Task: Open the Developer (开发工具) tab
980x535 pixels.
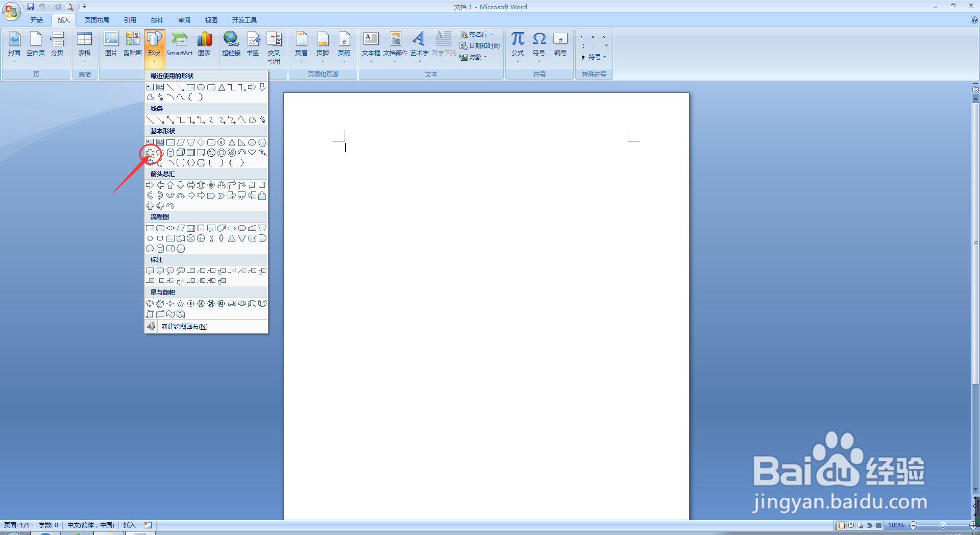Action: pos(244,20)
